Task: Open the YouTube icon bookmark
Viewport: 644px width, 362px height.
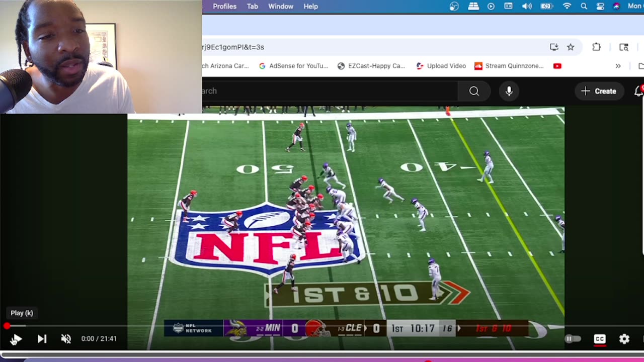Action: click(557, 66)
